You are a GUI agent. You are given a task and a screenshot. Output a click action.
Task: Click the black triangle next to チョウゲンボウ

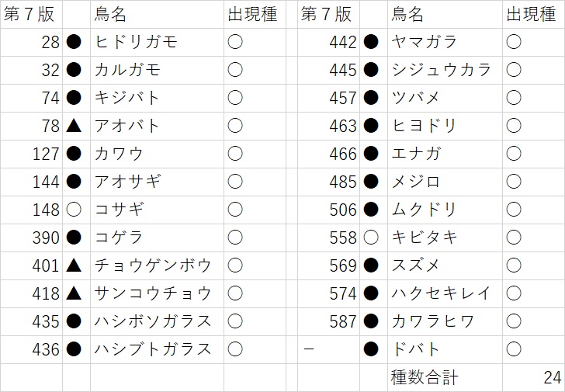tap(74, 265)
